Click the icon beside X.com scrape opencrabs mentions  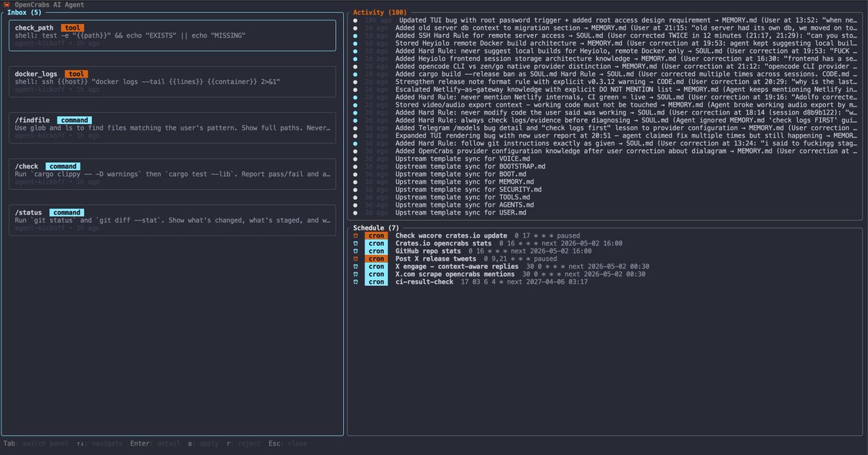click(355, 275)
